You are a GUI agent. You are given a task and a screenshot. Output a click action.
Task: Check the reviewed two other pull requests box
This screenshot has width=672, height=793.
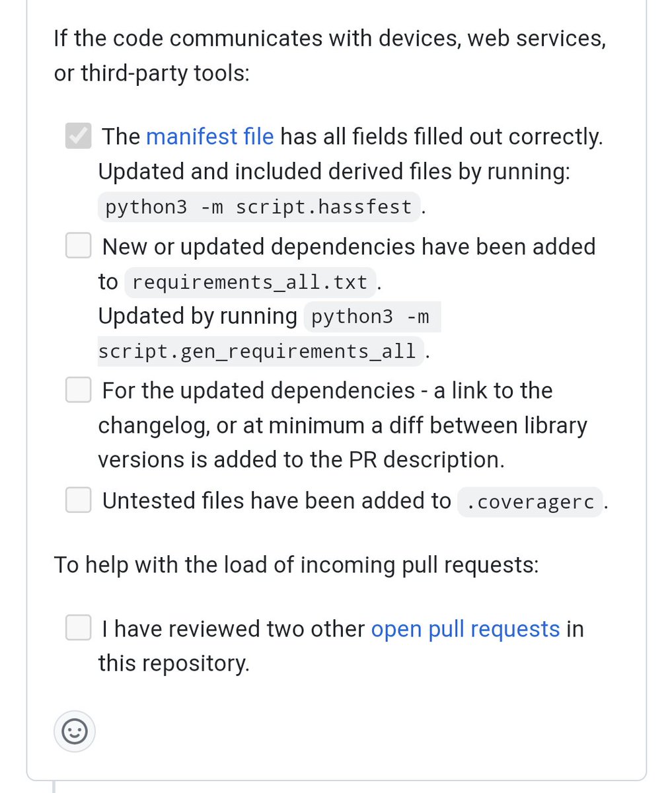pyautogui.click(x=78, y=628)
